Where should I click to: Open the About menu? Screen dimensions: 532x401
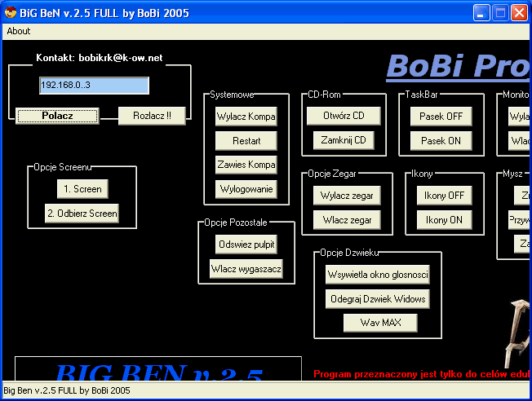[x=19, y=31]
